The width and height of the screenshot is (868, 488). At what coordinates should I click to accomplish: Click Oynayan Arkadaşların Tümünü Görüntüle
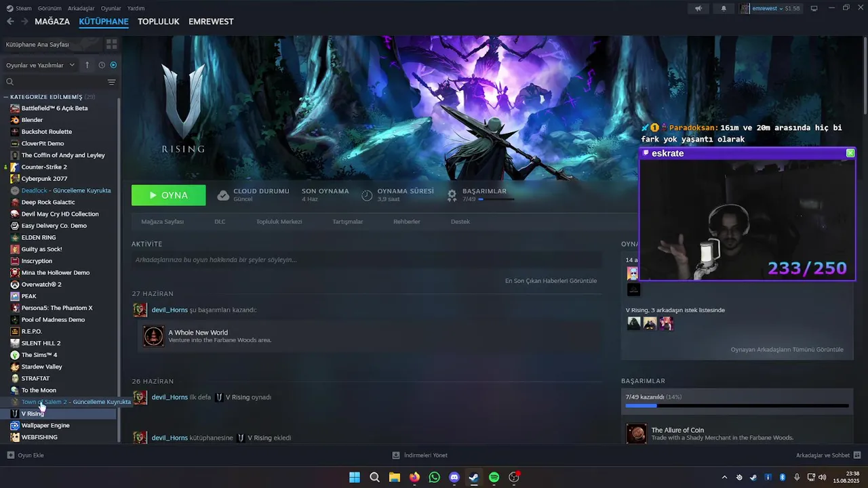point(787,350)
